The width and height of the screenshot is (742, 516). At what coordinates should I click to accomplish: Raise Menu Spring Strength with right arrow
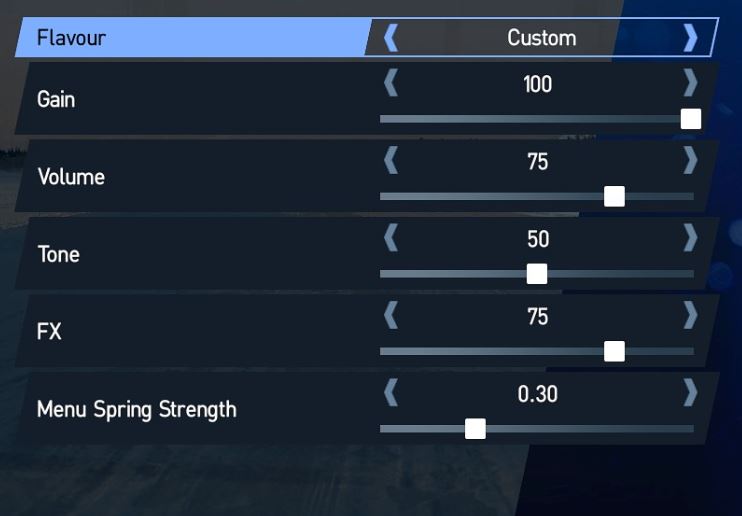point(690,393)
